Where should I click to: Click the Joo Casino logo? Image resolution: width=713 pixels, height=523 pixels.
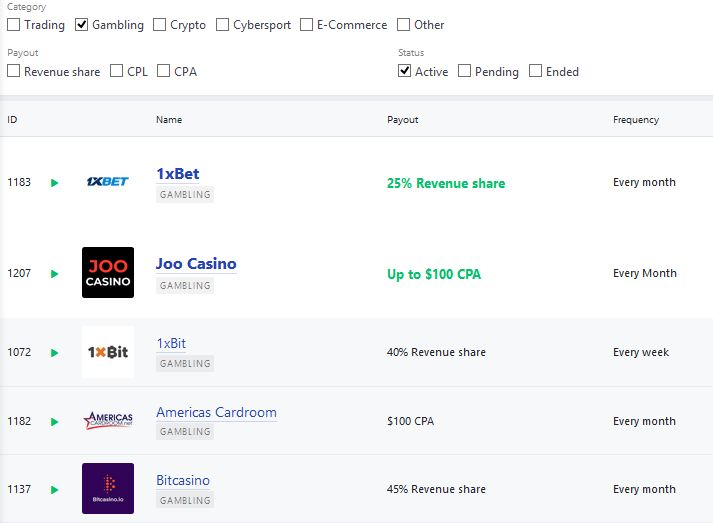(108, 272)
